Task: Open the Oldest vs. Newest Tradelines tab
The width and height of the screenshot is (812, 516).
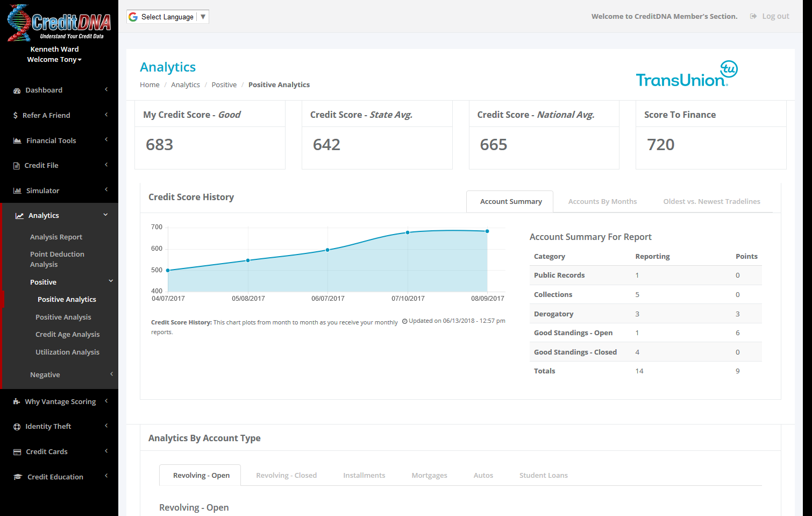Action: (x=711, y=202)
